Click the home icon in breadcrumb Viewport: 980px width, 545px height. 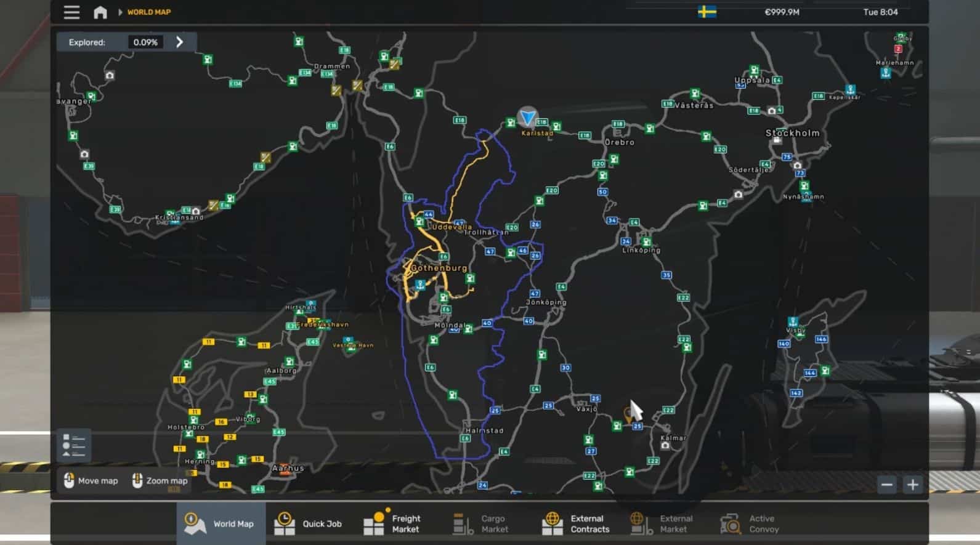(100, 12)
